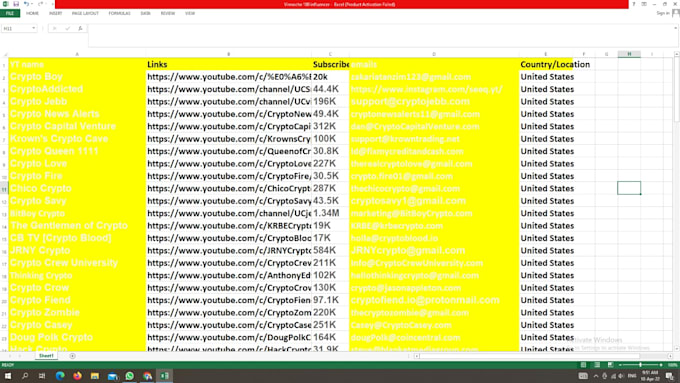
Task: Click the vertical scrollbar up arrow
Action: click(677, 54)
